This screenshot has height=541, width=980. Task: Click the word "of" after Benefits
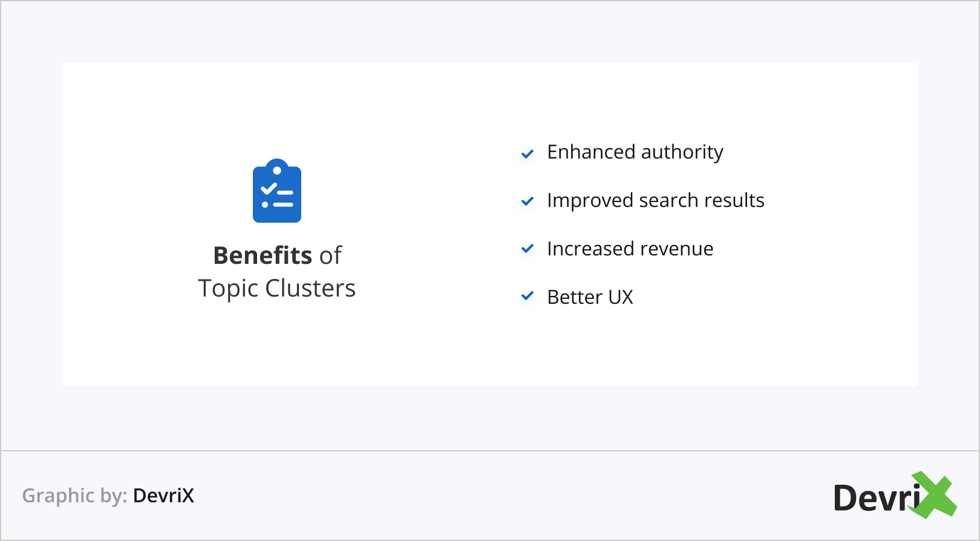(331, 255)
